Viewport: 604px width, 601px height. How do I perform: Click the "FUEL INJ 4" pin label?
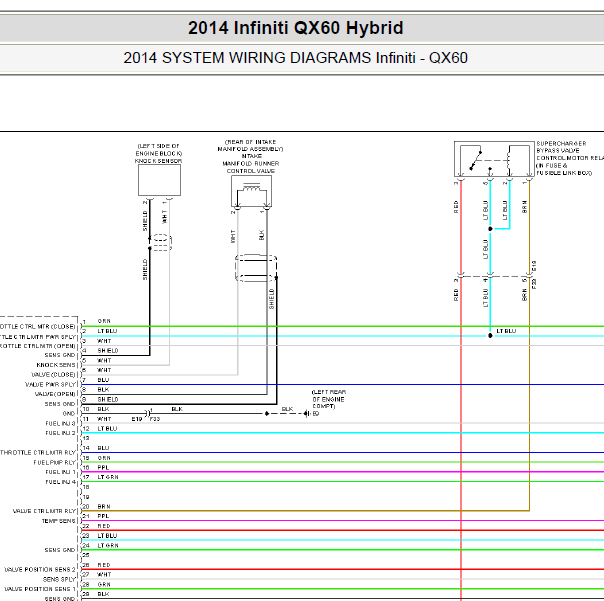point(60,482)
